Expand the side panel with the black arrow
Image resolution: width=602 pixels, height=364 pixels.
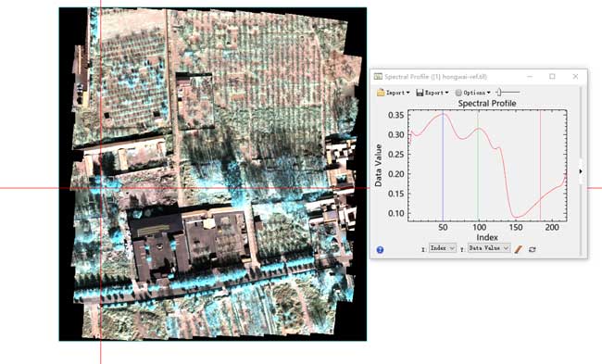581,171
